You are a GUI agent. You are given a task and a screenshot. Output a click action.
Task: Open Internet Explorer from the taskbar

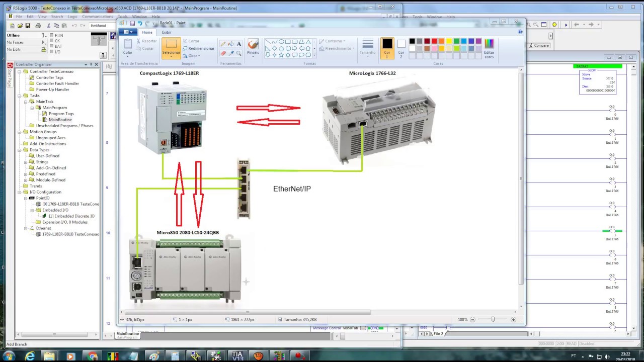[x=29, y=356]
